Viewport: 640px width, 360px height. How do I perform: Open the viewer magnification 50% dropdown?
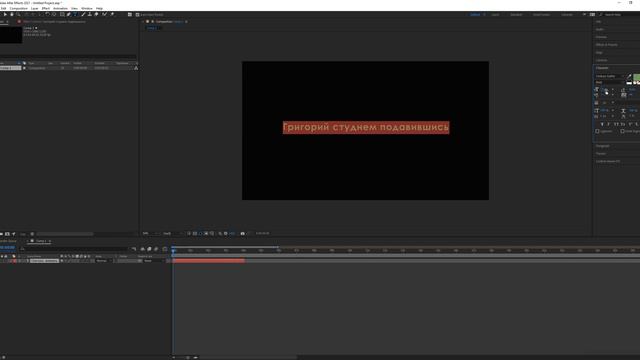pos(151,233)
